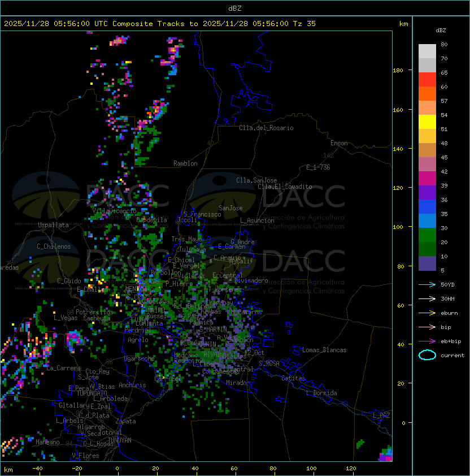Screen dimensions: 470x476
Task: Click the '120' tick on bottom axis
Action: tap(351, 469)
